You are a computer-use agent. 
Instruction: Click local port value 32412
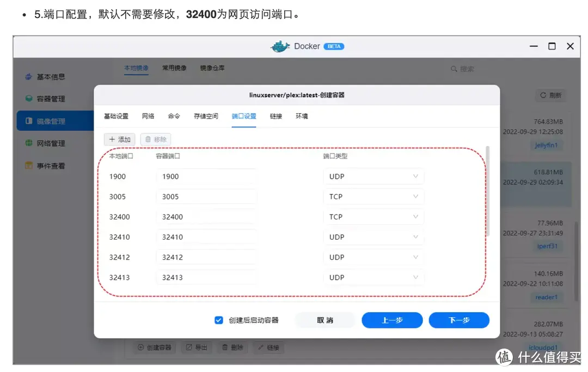[x=120, y=258]
